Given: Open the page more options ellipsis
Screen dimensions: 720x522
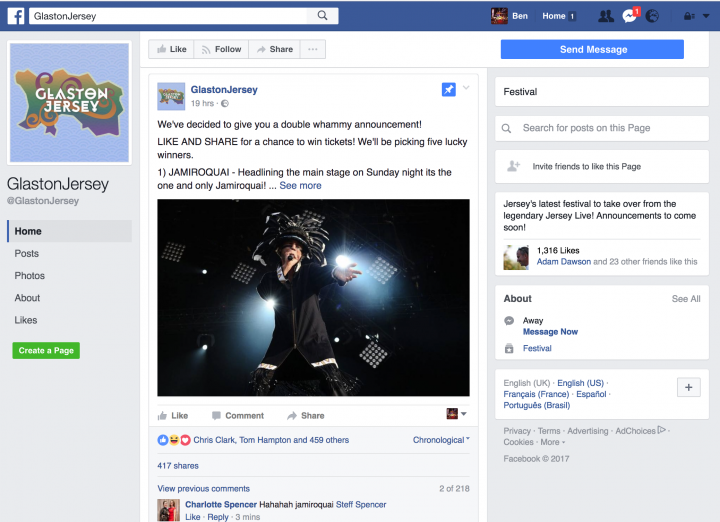Looking at the screenshot, I should pyautogui.click(x=313, y=49).
